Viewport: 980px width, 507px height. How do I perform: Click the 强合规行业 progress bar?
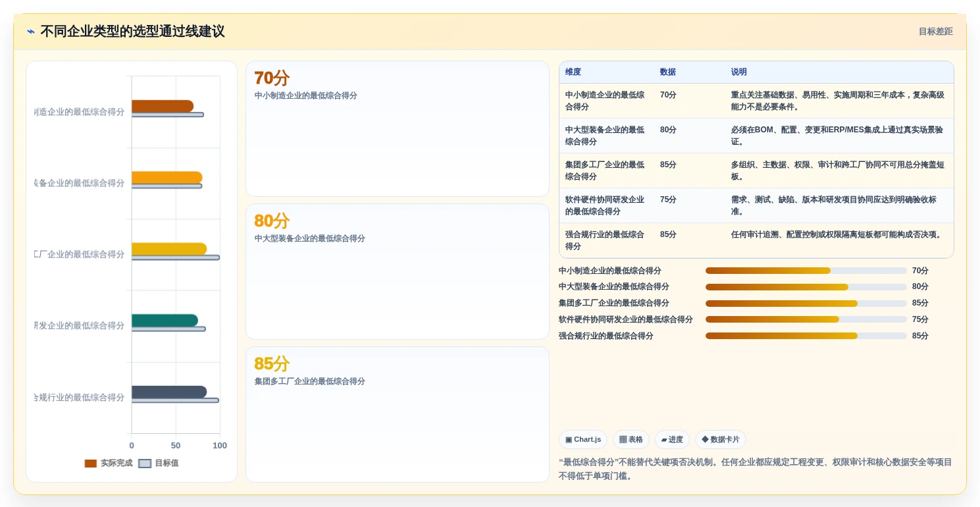tap(806, 336)
